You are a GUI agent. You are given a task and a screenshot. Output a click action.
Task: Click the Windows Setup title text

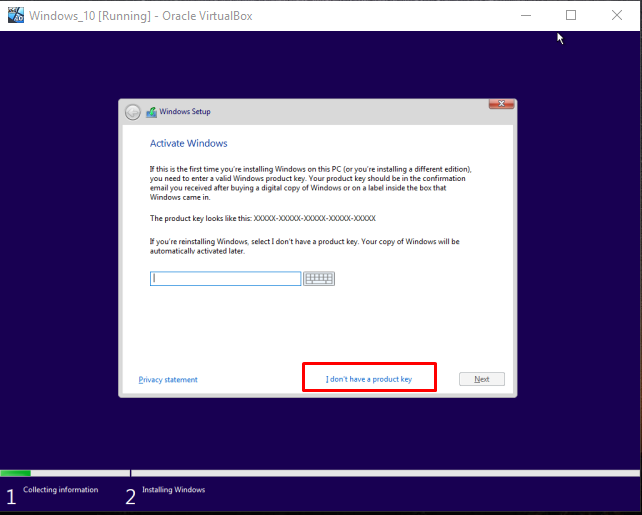pyautogui.click(x=185, y=112)
